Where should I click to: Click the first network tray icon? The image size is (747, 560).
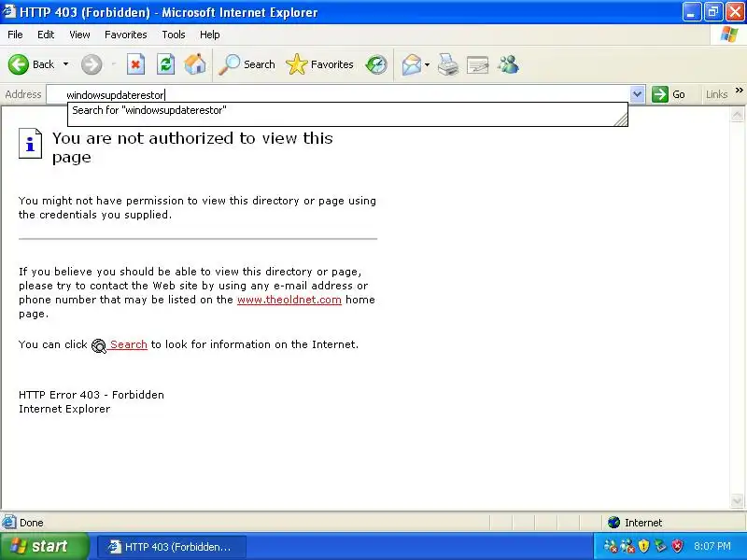click(611, 546)
